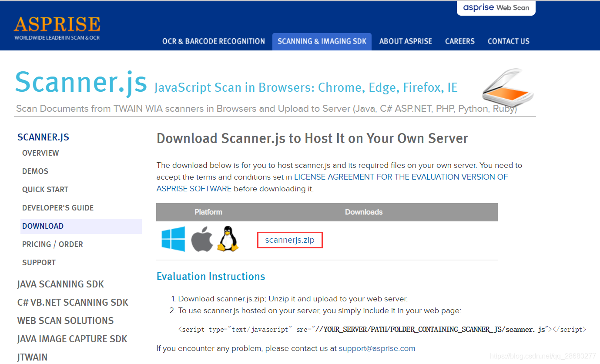Click the support@asprise.com email link
This screenshot has width=600, height=364.
pyautogui.click(x=377, y=348)
